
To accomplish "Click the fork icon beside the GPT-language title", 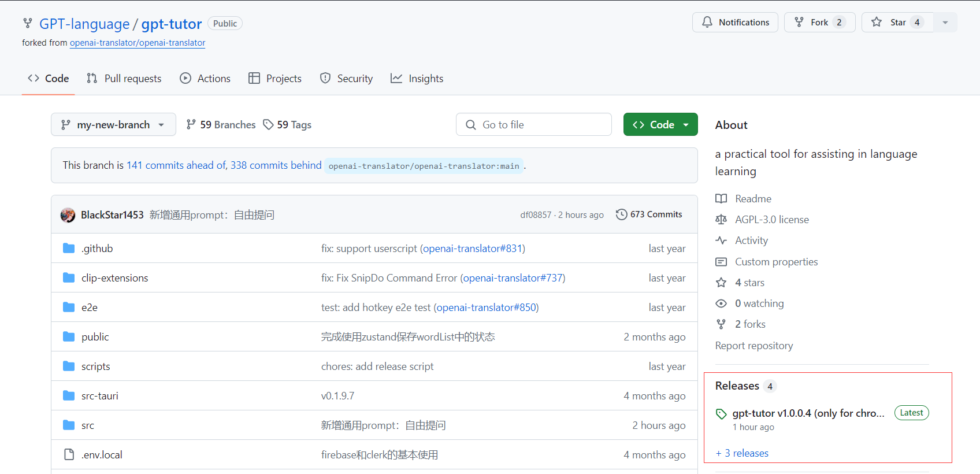I will pos(27,23).
